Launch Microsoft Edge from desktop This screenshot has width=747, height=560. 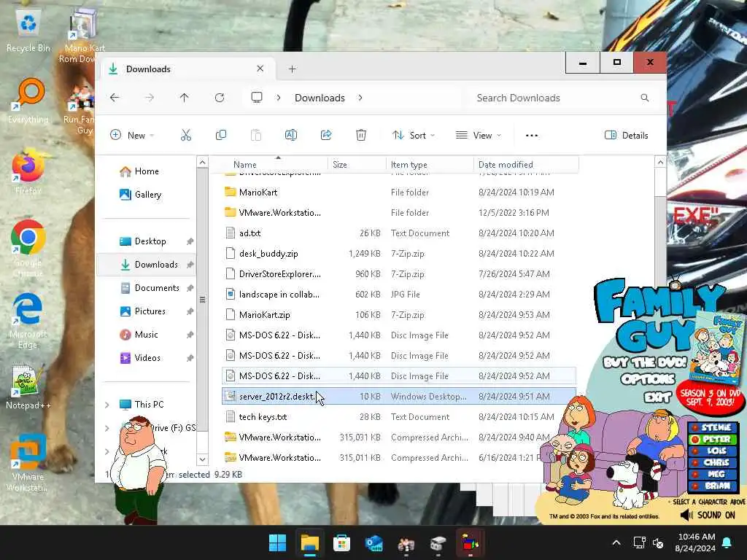click(28, 320)
